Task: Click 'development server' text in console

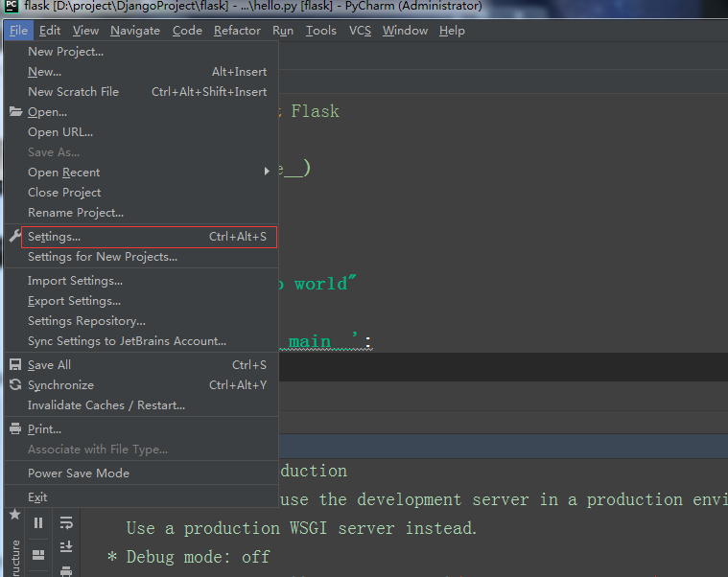Action: click(x=443, y=499)
